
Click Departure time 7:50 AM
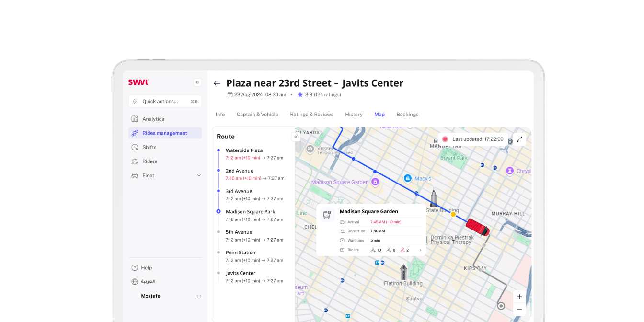378,231
